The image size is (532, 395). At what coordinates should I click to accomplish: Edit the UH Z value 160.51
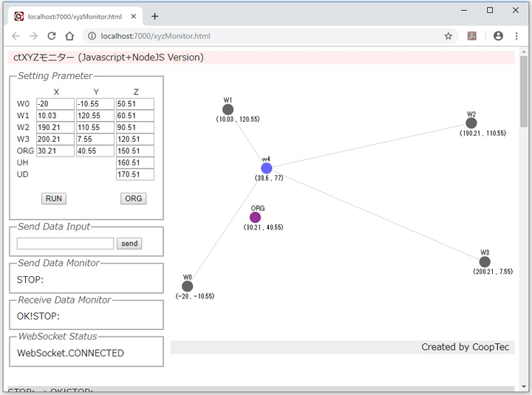(x=135, y=162)
